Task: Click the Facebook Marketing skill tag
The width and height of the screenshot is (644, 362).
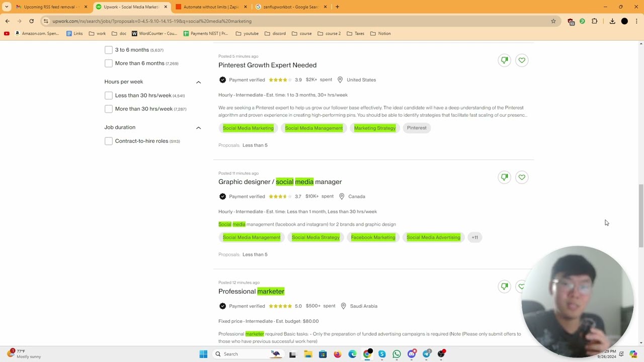Action: coord(373,237)
